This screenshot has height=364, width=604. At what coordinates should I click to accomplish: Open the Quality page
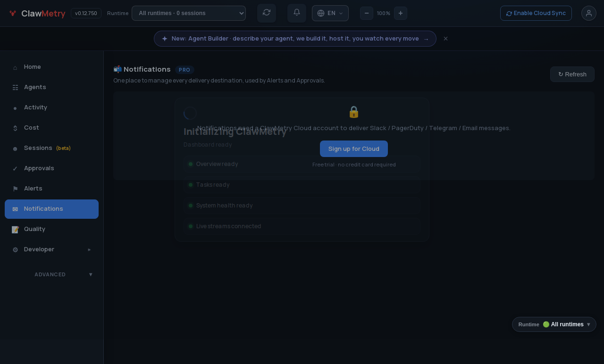52,229
